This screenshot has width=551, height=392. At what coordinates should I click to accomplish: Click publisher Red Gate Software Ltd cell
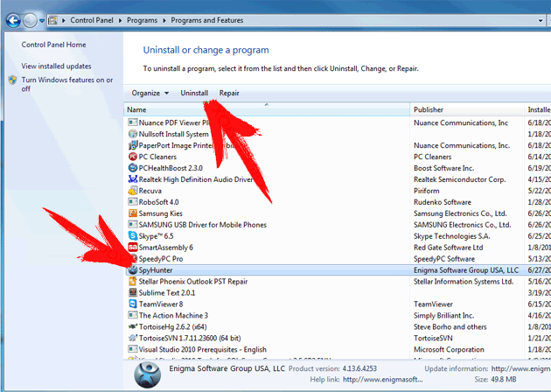tap(449, 248)
